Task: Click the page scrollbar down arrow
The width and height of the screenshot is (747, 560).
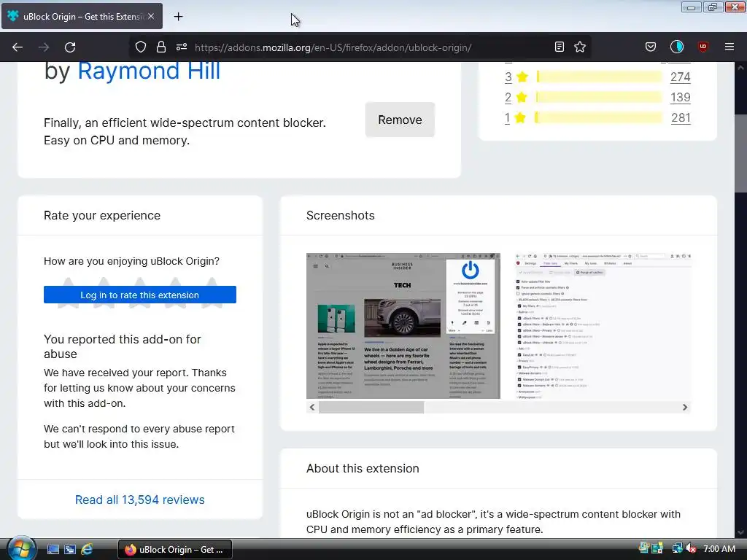Action: [740, 532]
